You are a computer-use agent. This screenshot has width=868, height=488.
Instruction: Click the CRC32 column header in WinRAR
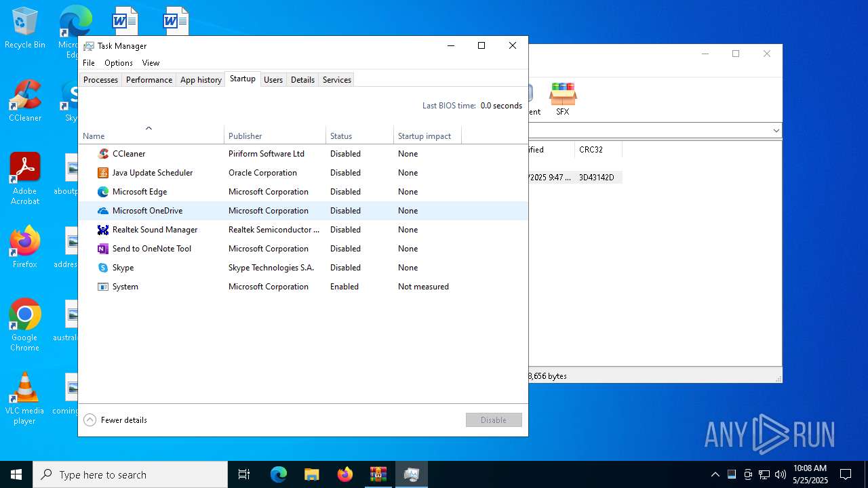(x=598, y=150)
